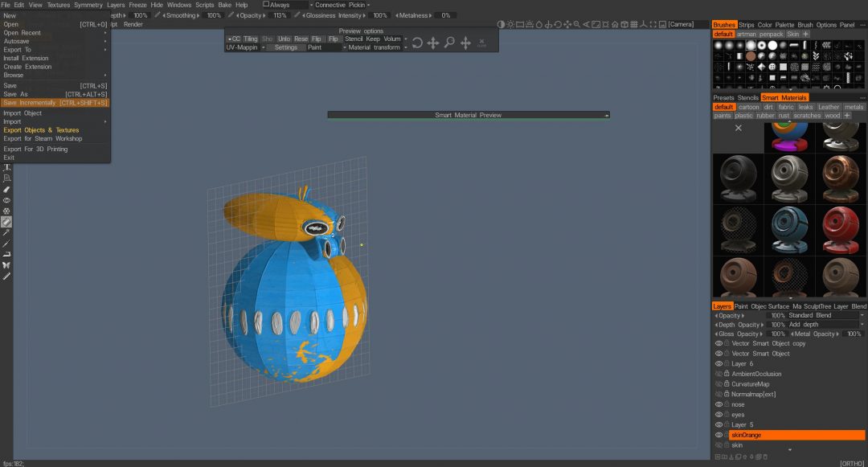Hide the eyes layer
868x467 pixels.
point(719,415)
